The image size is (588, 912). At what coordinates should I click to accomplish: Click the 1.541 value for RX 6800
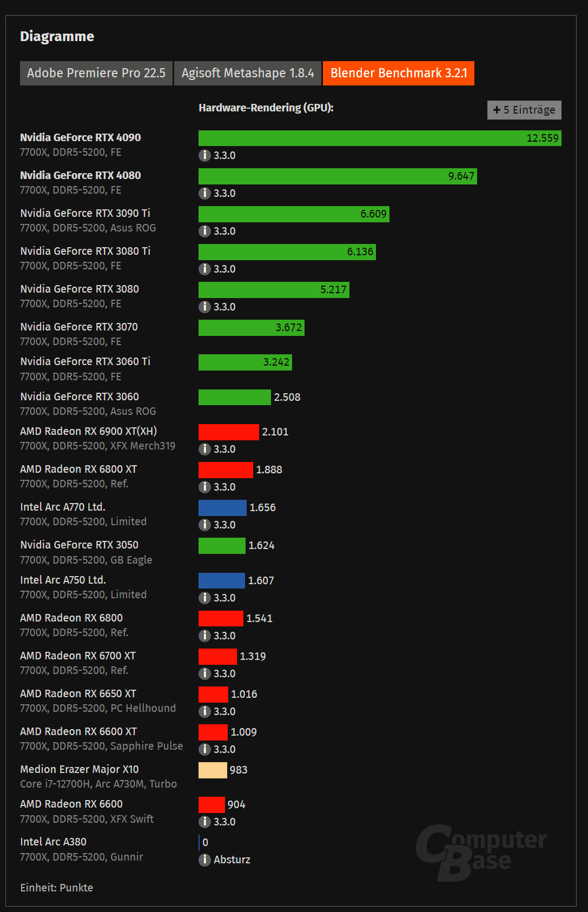[x=259, y=618]
